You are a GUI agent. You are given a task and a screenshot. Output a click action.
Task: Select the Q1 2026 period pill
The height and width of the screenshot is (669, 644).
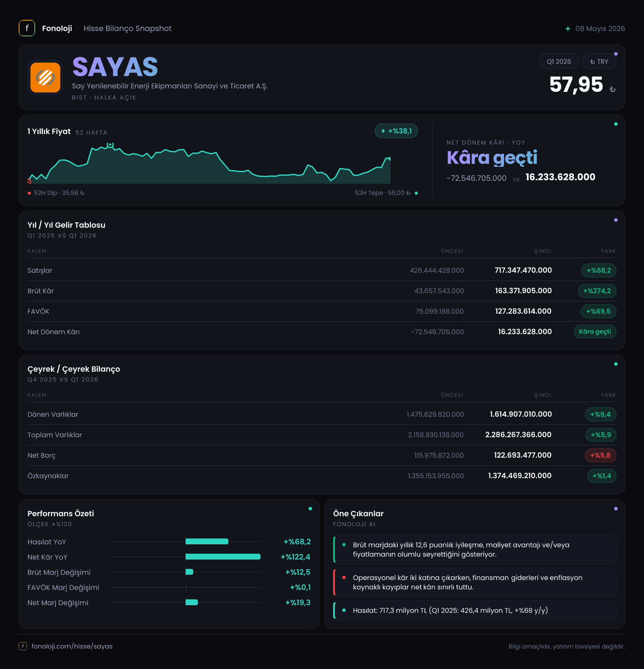[x=559, y=61]
